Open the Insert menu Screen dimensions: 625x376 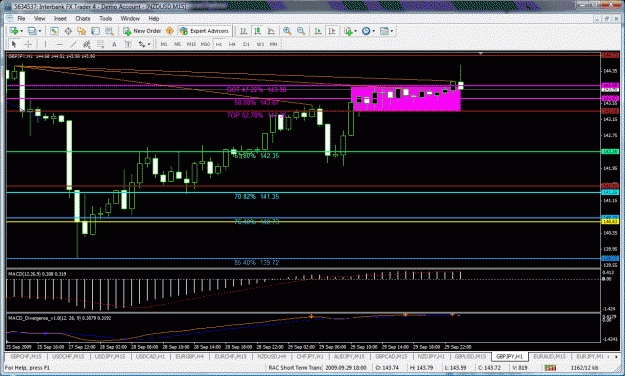tap(60, 18)
